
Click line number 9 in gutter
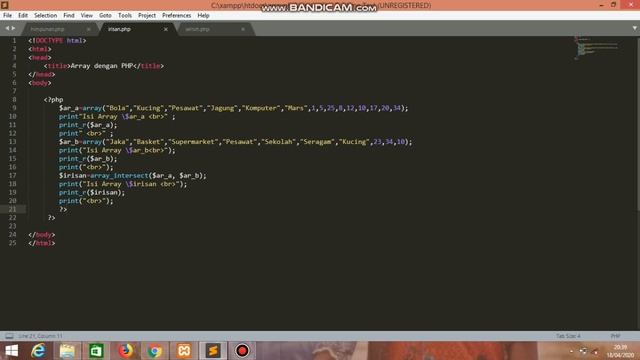[x=14, y=108]
